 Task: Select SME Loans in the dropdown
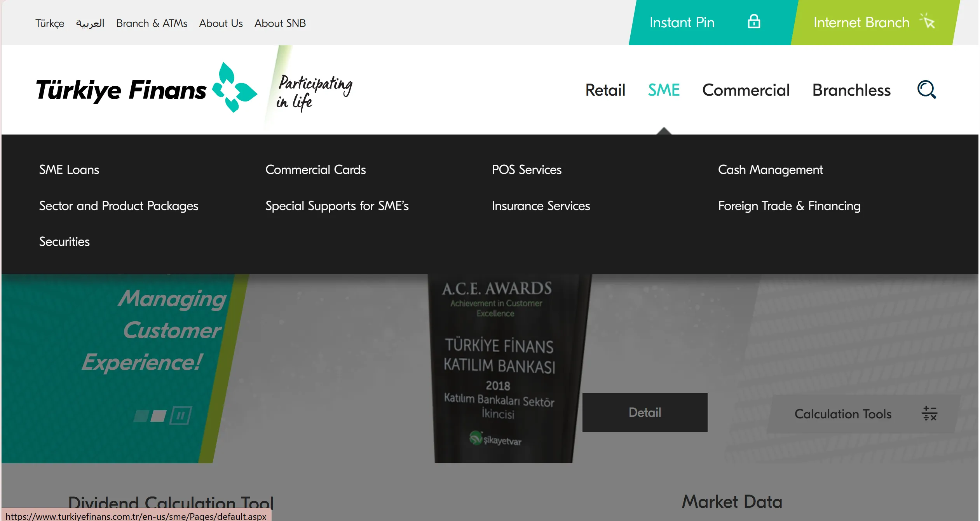[69, 170]
